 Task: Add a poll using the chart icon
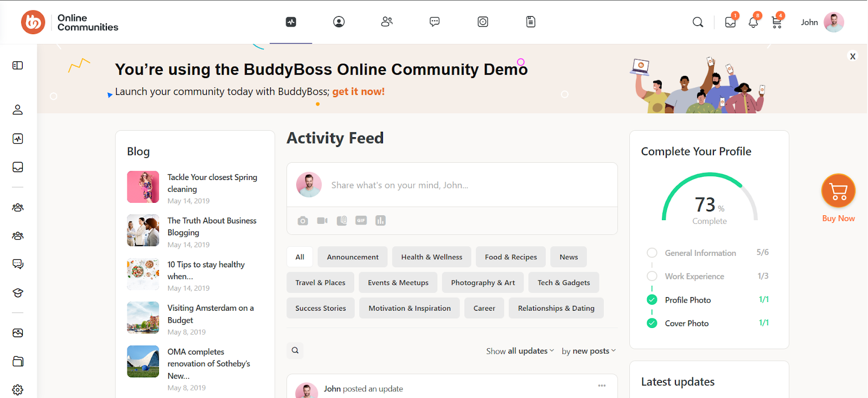(x=380, y=221)
